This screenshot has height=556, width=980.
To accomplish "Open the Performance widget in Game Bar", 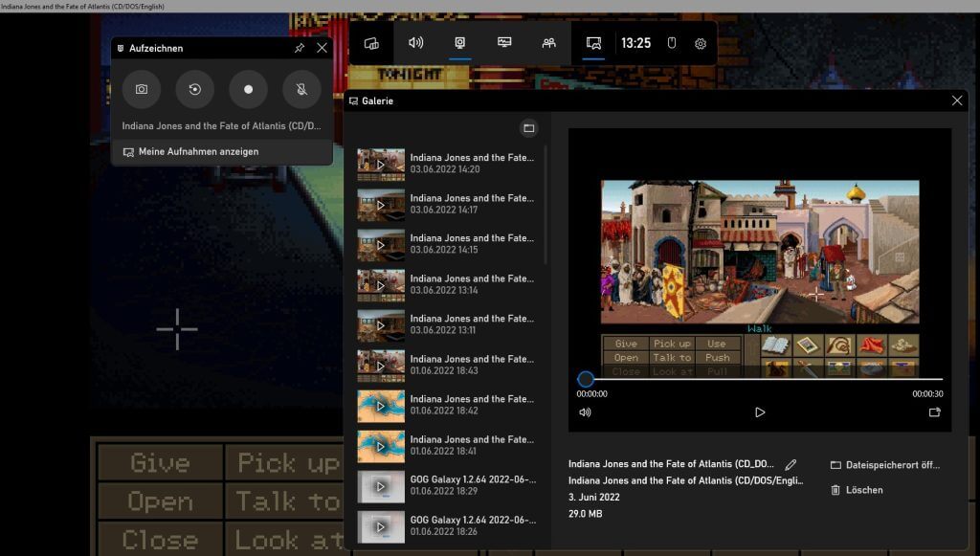I will [x=504, y=42].
